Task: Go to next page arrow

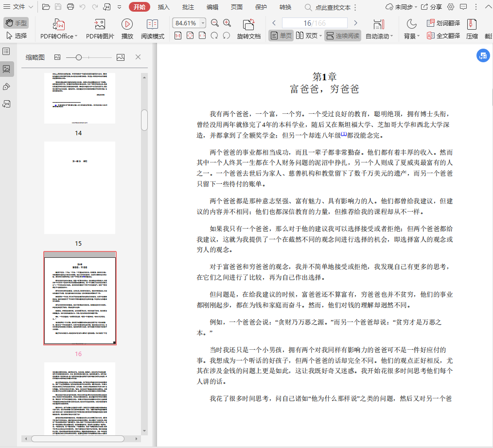Action: [x=355, y=23]
